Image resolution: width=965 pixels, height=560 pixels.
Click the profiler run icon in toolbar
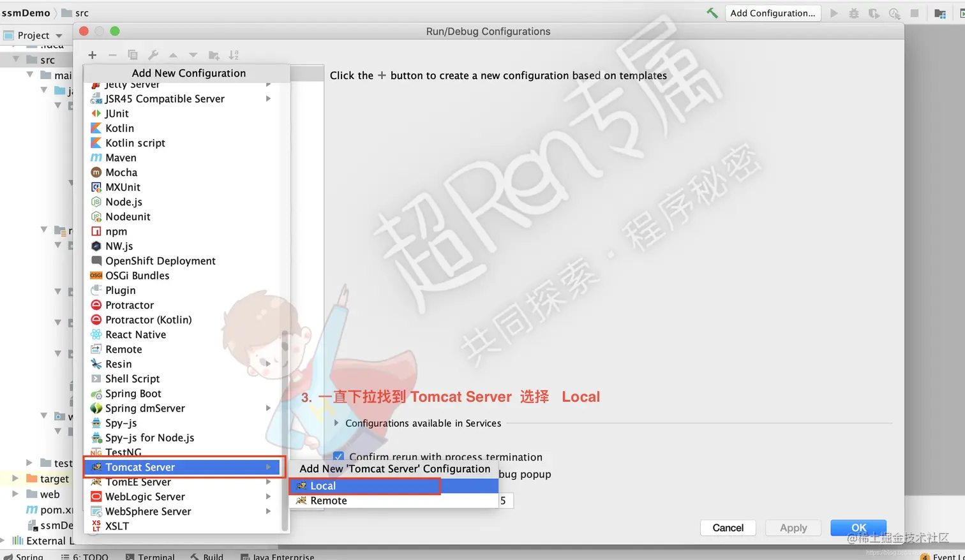pos(894,13)
